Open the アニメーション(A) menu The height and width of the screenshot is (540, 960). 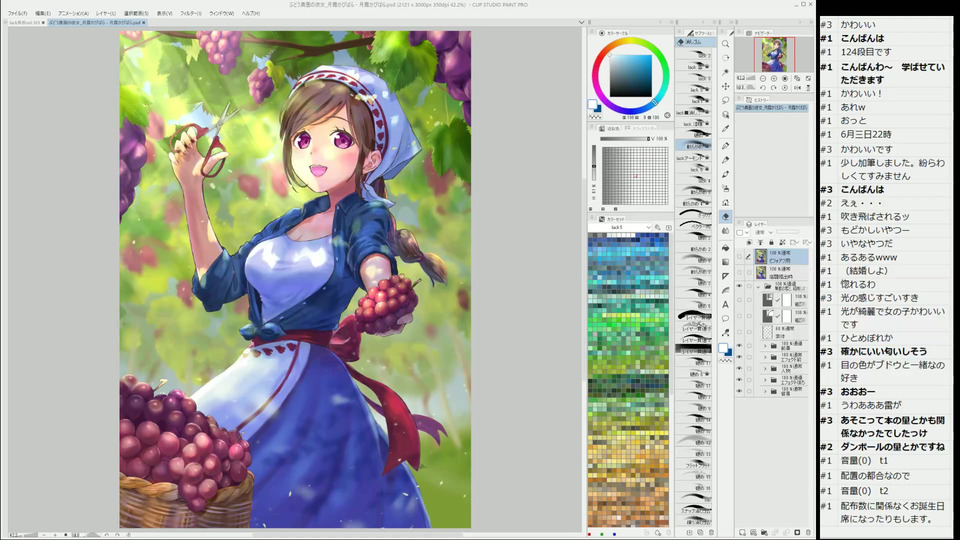pyautogui.click(x=73, y=13)
